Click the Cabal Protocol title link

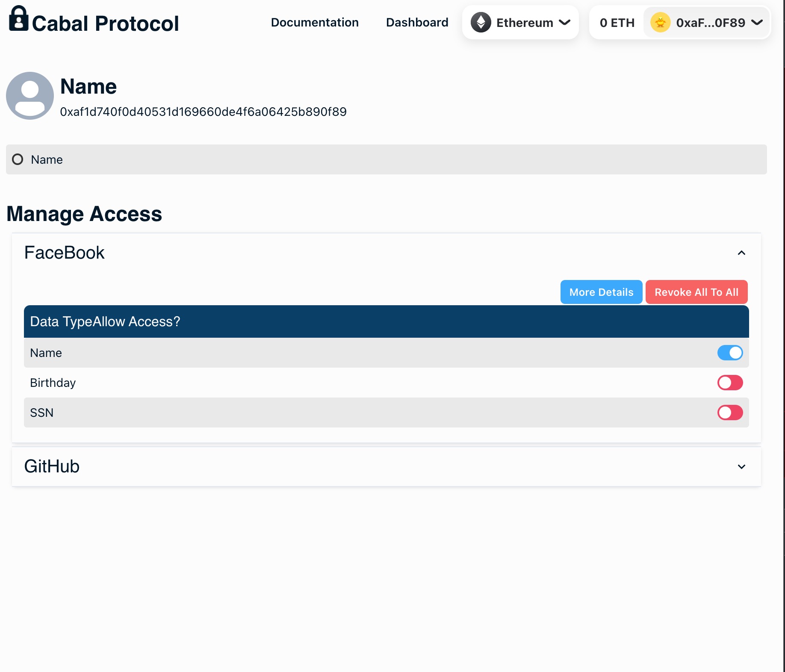(105, 23)
